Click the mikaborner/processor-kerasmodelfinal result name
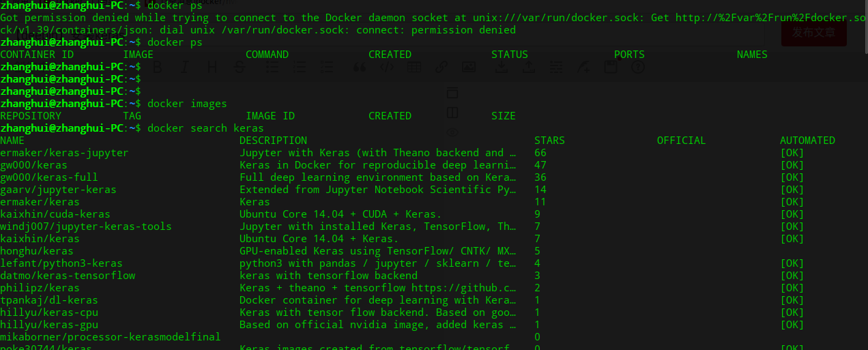 (111, 337)
